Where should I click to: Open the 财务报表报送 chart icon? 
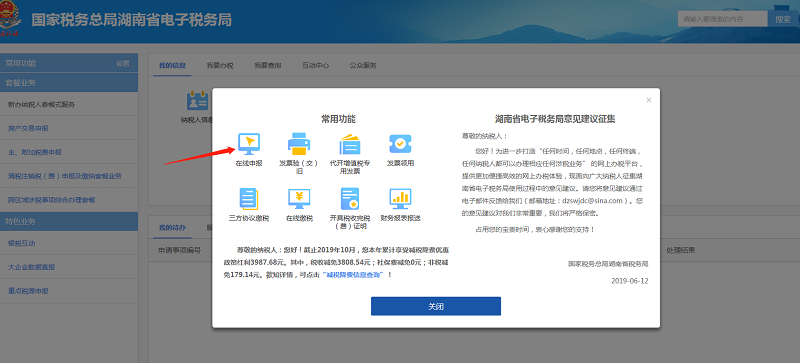tap(400, 199)
